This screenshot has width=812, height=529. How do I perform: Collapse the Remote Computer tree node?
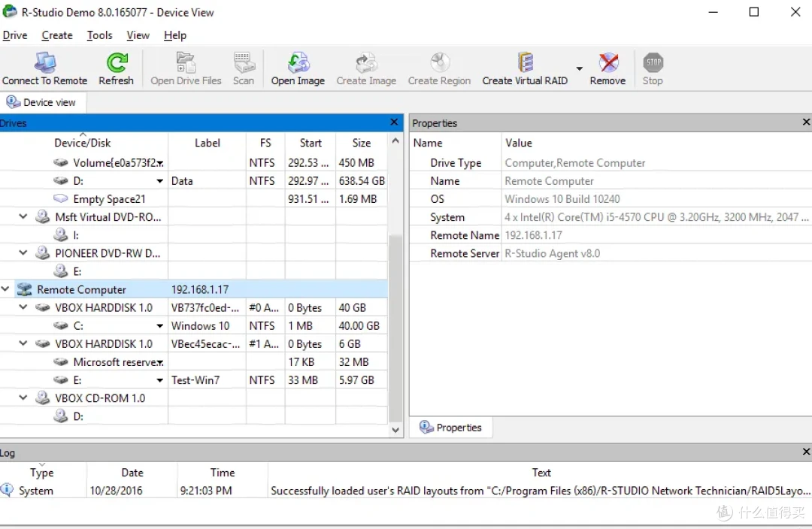coord(5,289)
